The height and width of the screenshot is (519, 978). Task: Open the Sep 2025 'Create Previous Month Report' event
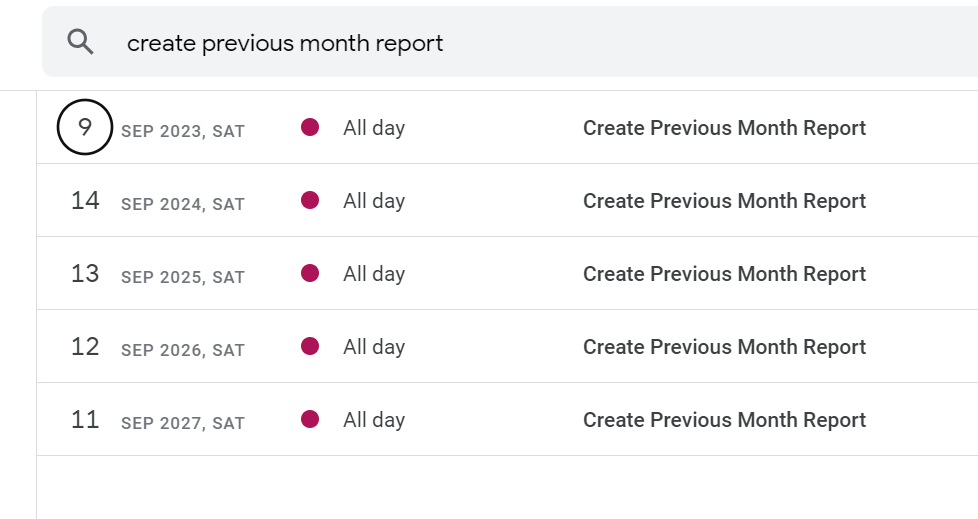724,274
